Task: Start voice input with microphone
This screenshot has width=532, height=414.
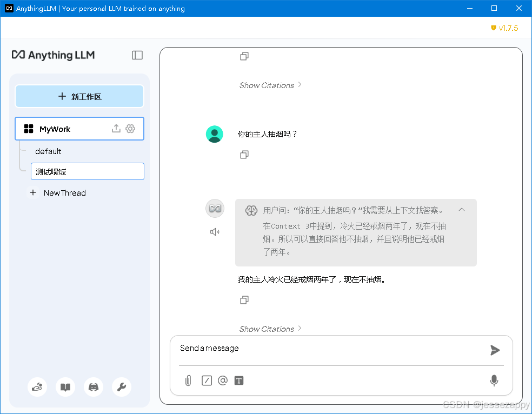Action: [x=494, y=380]
